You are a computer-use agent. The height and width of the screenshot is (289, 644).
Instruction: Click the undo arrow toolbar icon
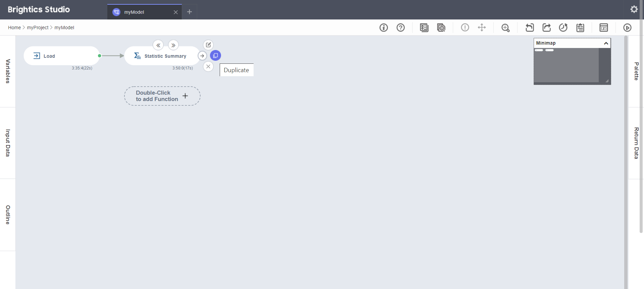tap(530, 28)
